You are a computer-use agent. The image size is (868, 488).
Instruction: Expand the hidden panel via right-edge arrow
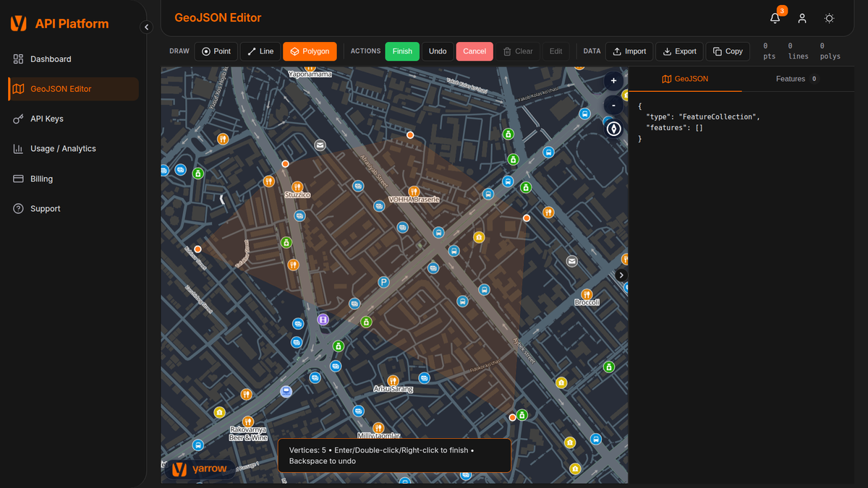pyautogui.click(x=621, y=275)
